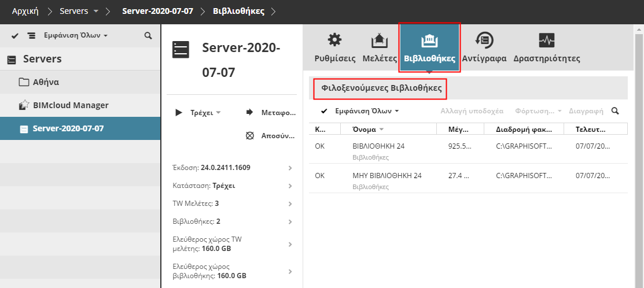This screenshot has width=644, height=288.
Task: Click the list view icon in sidebar toolbar
Action: click(32, 36)
